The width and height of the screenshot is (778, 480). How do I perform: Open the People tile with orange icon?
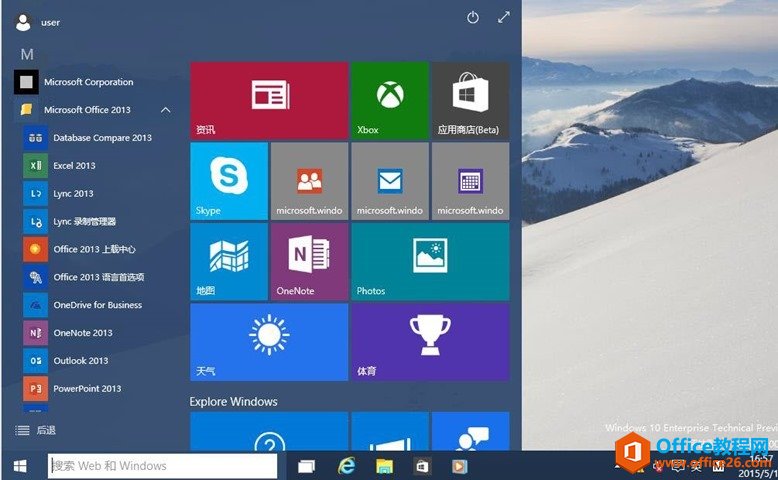[309, 181]
